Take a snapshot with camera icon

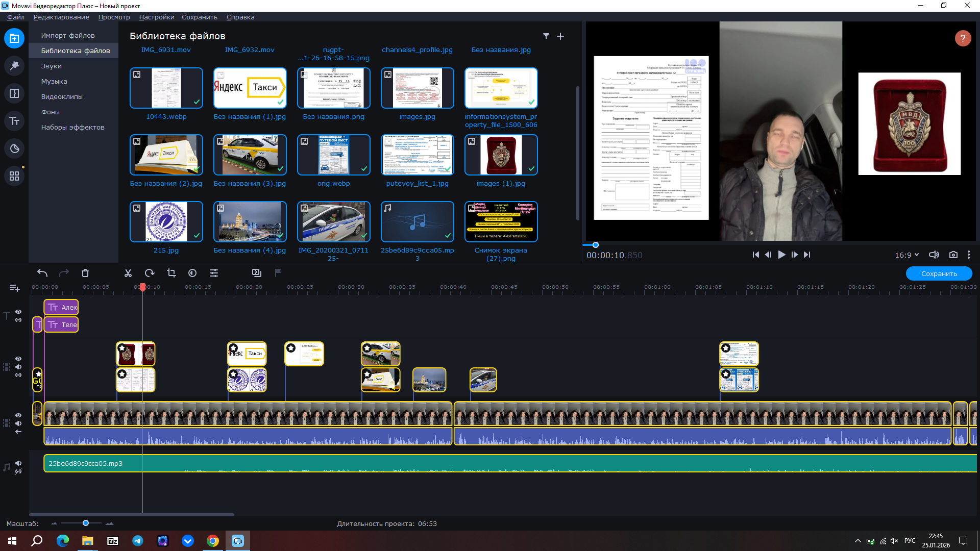coord(953,255)
